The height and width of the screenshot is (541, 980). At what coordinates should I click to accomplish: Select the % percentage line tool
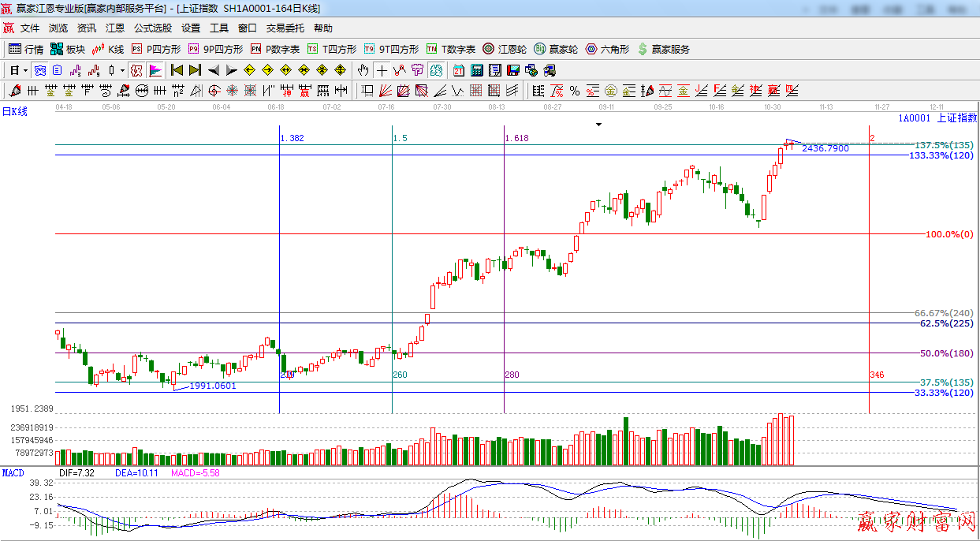coord(575,91)
